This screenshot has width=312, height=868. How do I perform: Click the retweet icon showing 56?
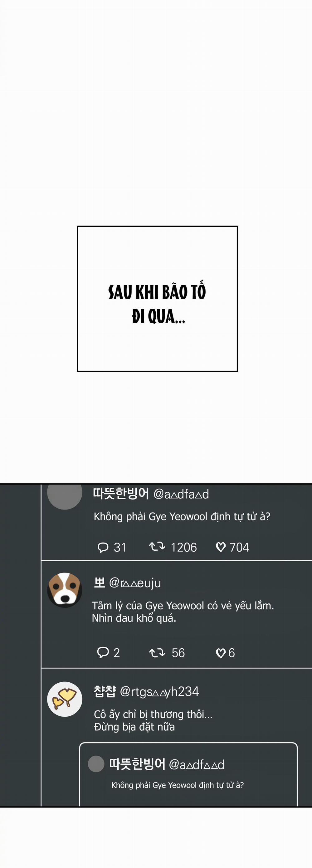(157, 653)
